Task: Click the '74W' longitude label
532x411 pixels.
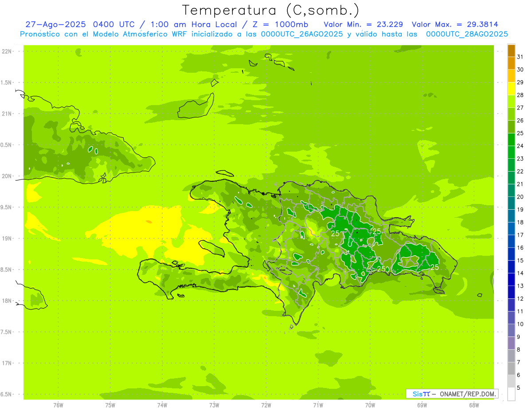Action: coord(162,405)
